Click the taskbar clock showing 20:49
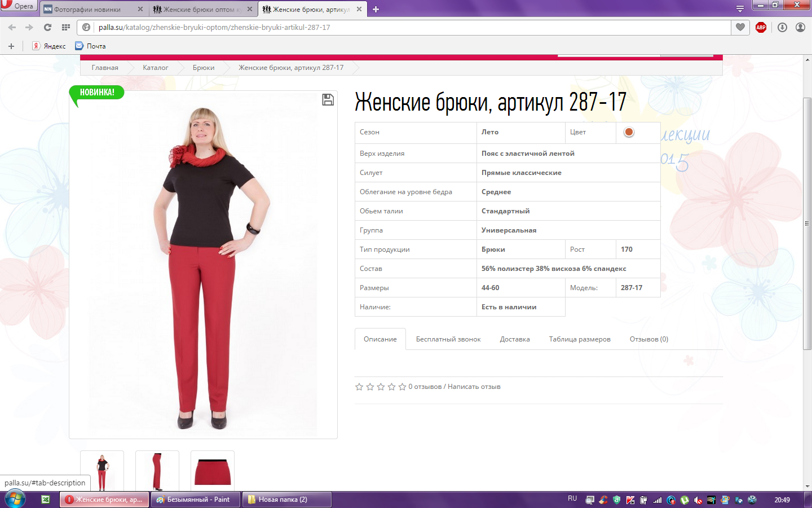 tap(782, 500)
